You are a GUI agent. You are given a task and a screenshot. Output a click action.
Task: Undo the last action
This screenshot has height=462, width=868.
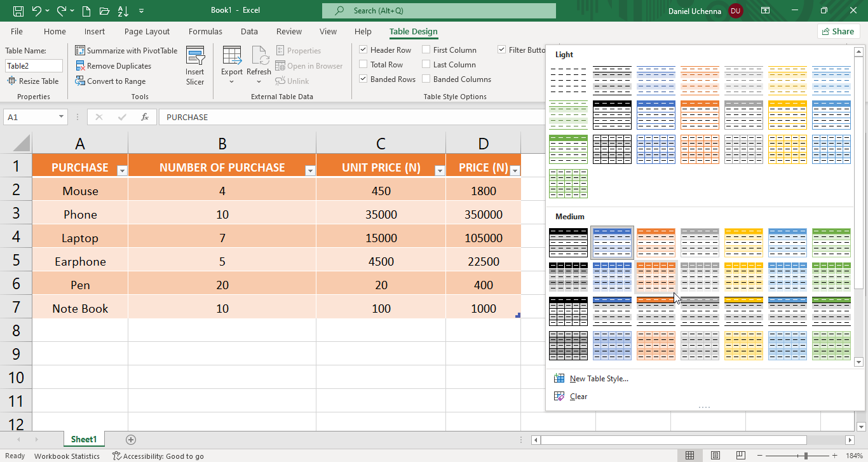click(36, 10)
